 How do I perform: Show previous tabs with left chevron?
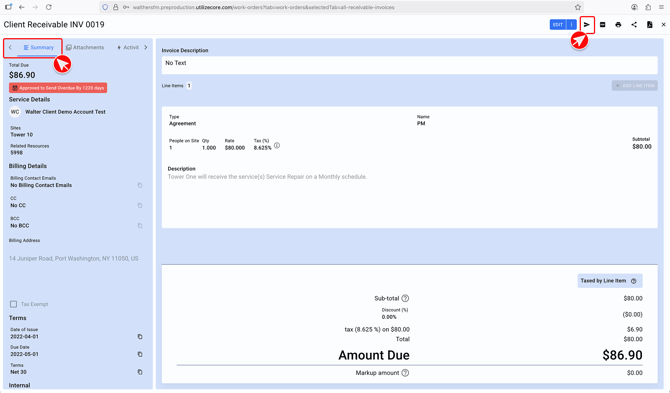tap(10, 47)
